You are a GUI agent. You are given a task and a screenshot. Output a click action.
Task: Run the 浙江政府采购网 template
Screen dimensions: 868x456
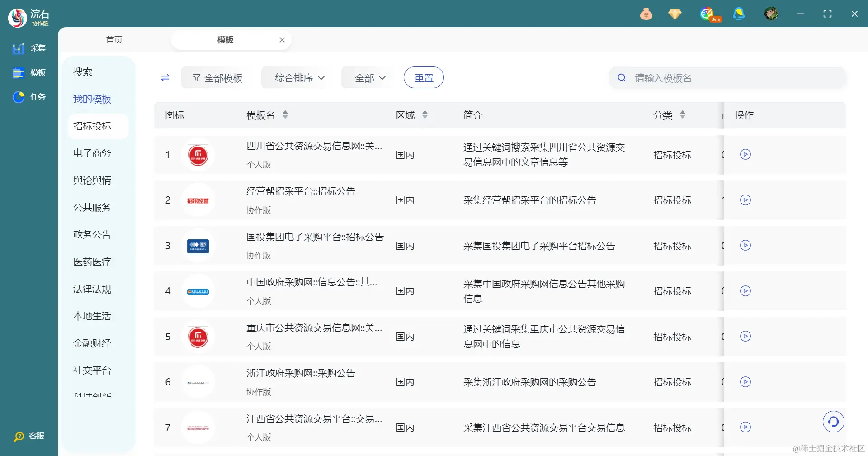tap(745, 382)
